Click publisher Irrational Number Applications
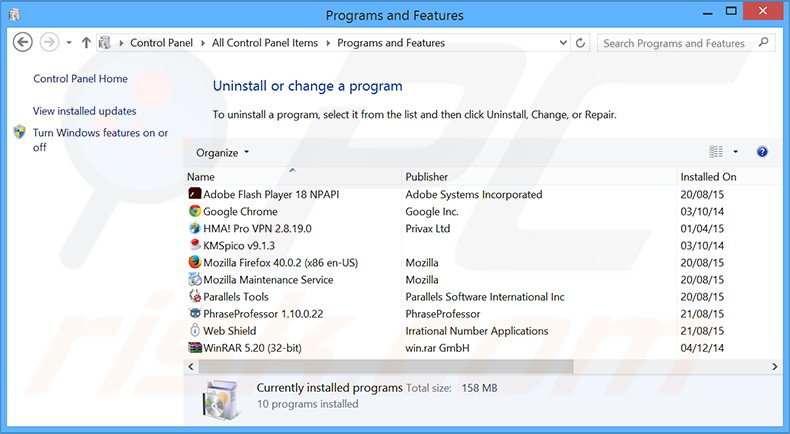The width and height of the screenshot is (790, 434). (x=477, y=331)
